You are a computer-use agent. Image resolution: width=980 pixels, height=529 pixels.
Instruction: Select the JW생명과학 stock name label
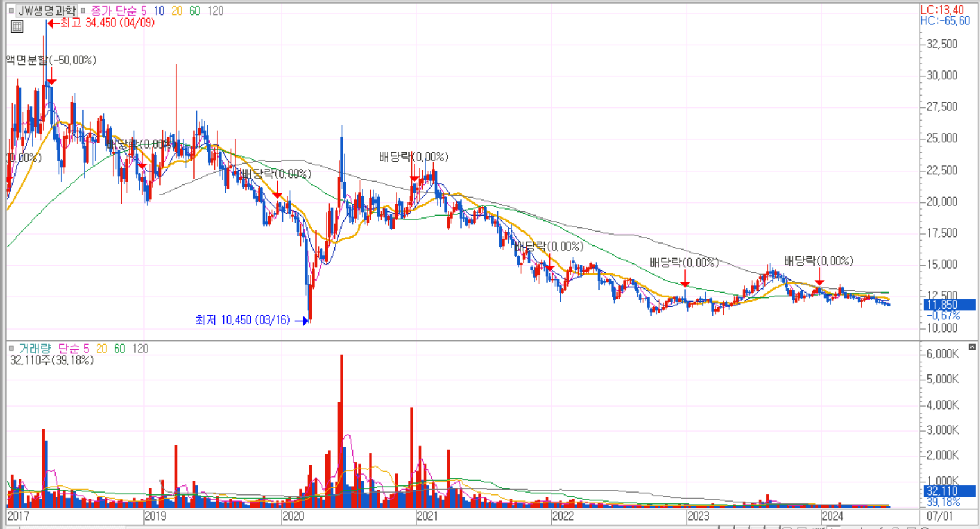(x=47, y=11)
